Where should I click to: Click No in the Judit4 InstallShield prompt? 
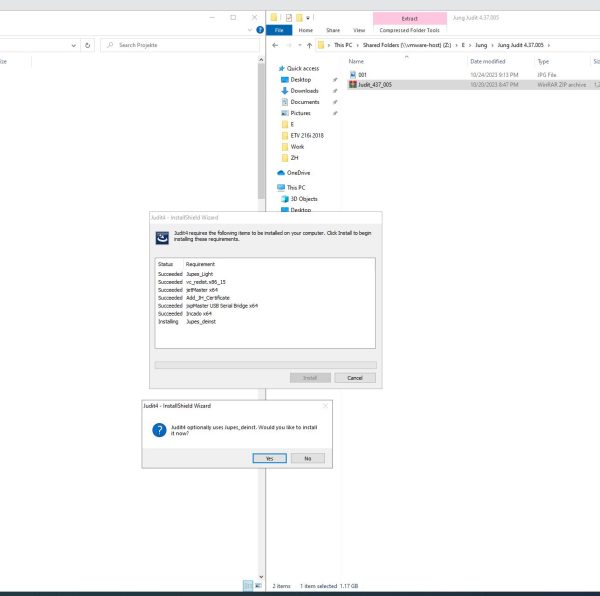coord(308,458)
